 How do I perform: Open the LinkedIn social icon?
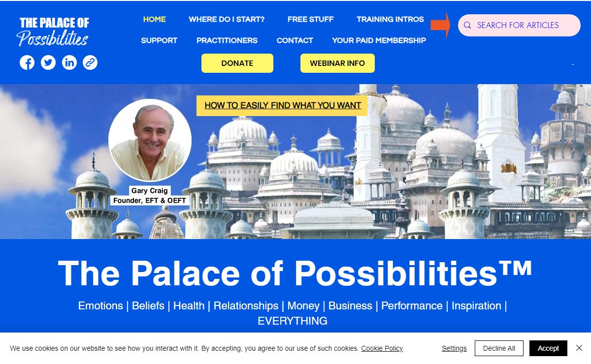tap(69, 62)
